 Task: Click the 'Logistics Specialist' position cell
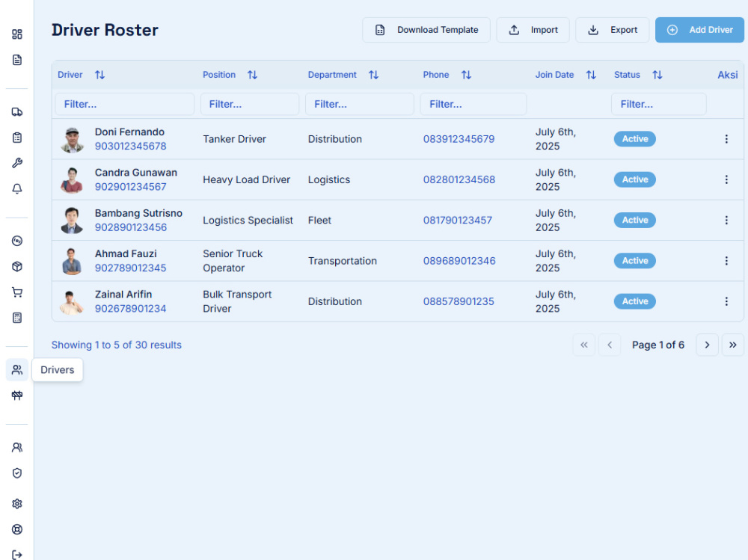pos(248,220)
